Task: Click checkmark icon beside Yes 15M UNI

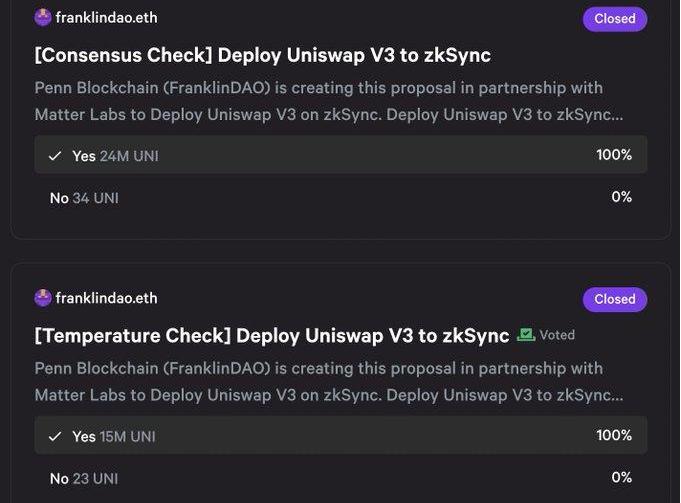Action: [x=55, y=436]
